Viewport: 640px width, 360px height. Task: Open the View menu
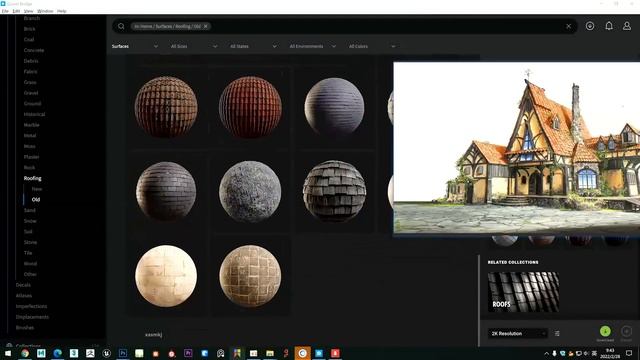(29, 11)
